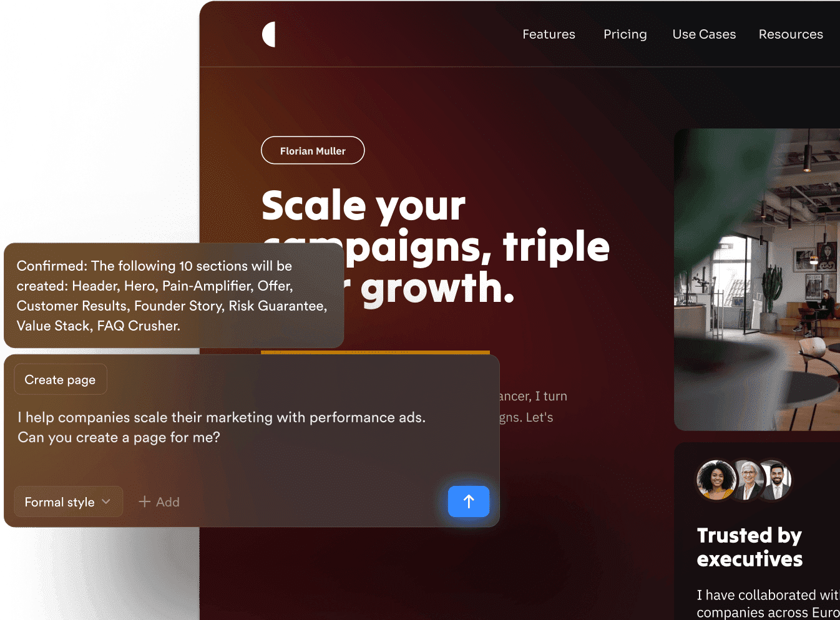Click the half-circle logo icon
The width and height of the screenshot is (840, 620).
269,34
